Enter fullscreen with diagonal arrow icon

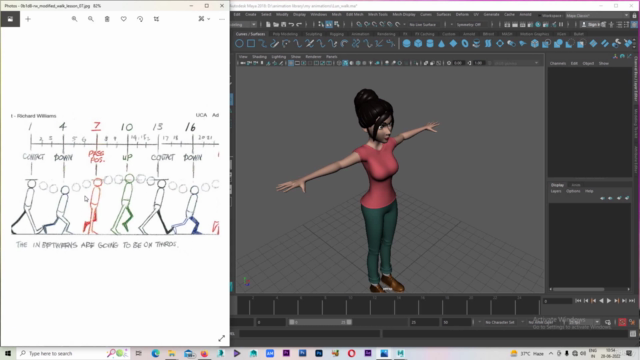tap(222, 338)
